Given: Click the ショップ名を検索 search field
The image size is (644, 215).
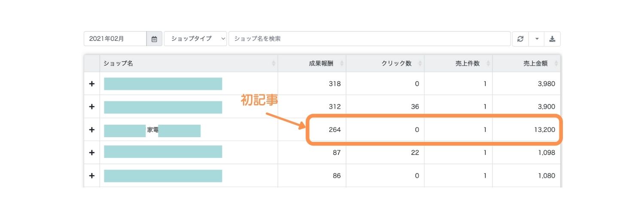Looking at the screenshot, I should 369,39.
